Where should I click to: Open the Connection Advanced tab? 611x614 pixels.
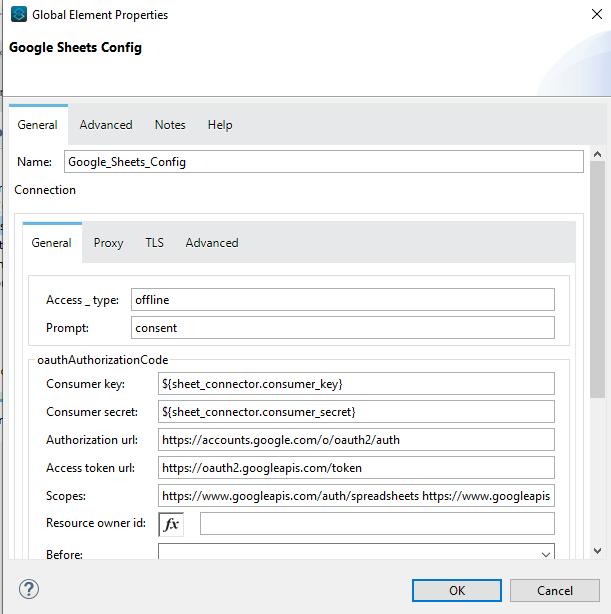click(212, 243)
